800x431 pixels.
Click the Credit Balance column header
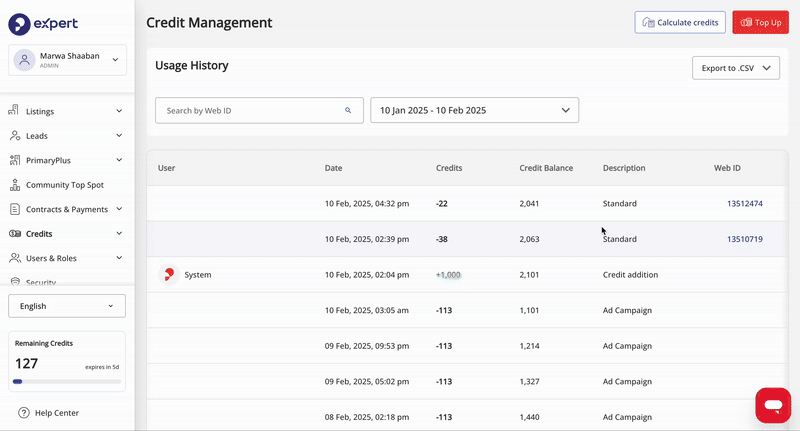(x=546, y=168)
